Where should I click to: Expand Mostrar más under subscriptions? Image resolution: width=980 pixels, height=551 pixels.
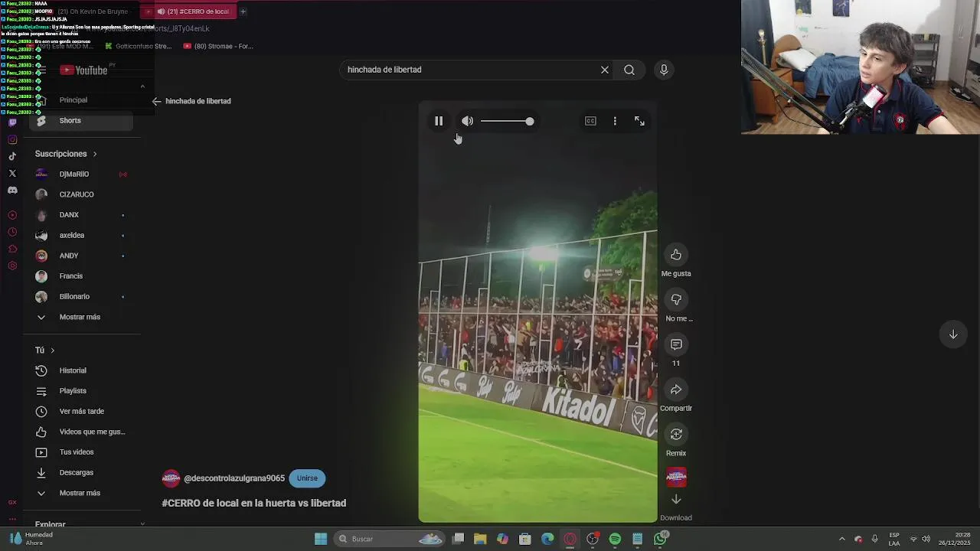pos(81,317)
